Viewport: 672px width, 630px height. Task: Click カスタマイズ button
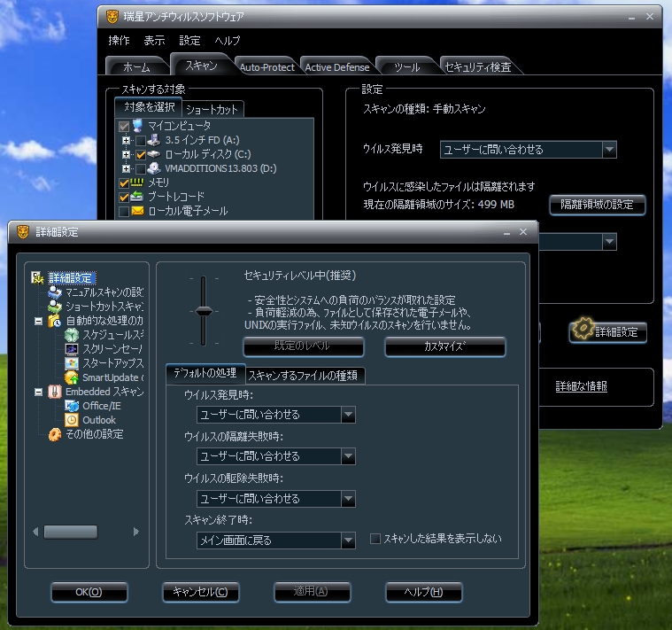(444, 346)
